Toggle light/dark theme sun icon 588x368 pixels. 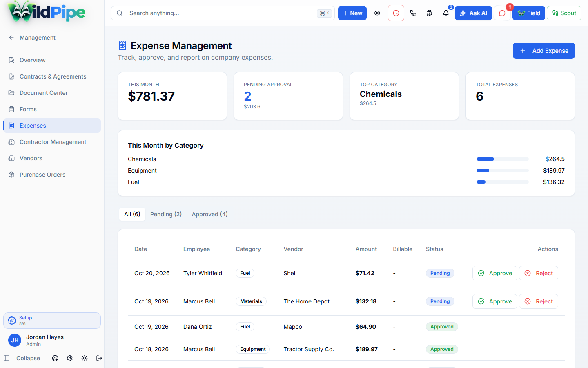(x=85, y=358)
